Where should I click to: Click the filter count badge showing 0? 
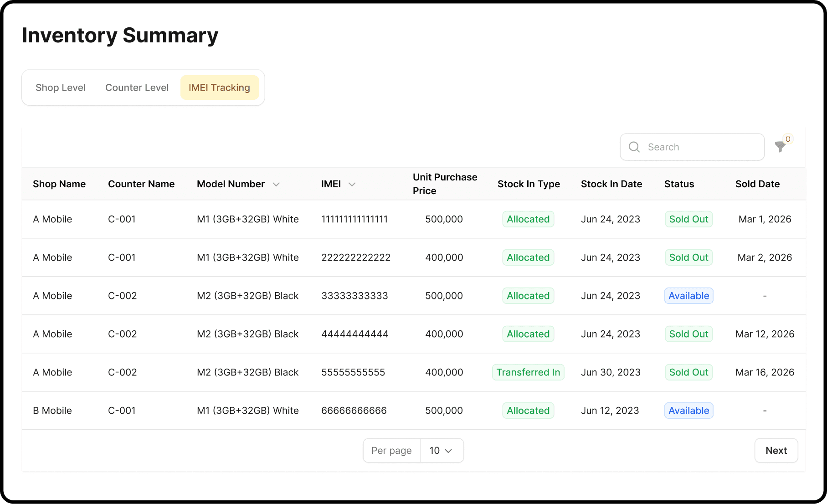788,139
